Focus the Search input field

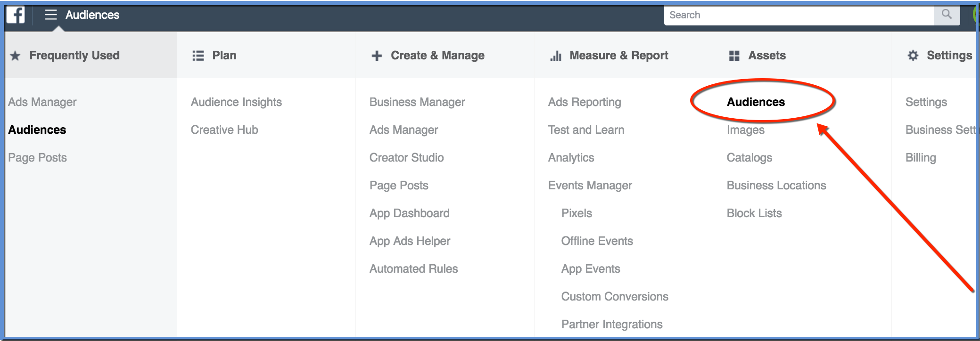pyautogui.click(x=799, y=15)
